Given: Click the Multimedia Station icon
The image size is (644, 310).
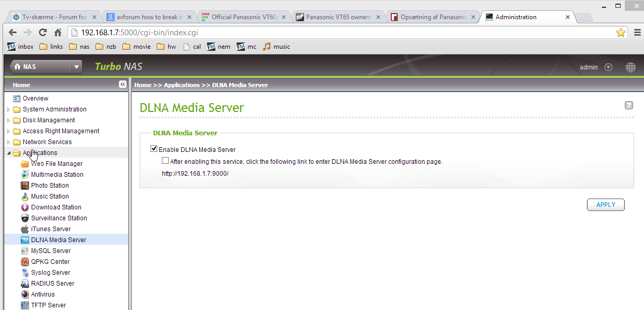Looking at the screenshot, I should click(25, 175).
